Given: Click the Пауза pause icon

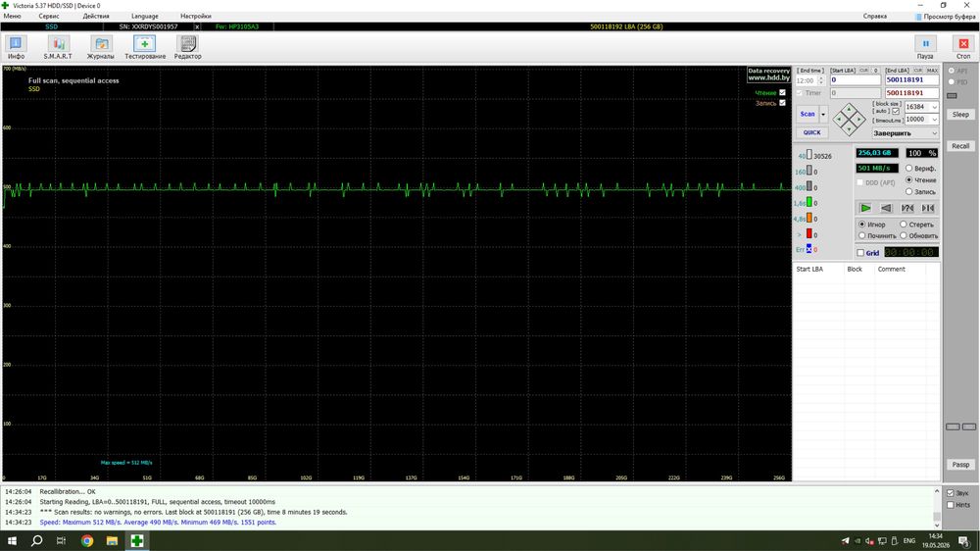Looking at the screenshot, I should click(926, 44).
